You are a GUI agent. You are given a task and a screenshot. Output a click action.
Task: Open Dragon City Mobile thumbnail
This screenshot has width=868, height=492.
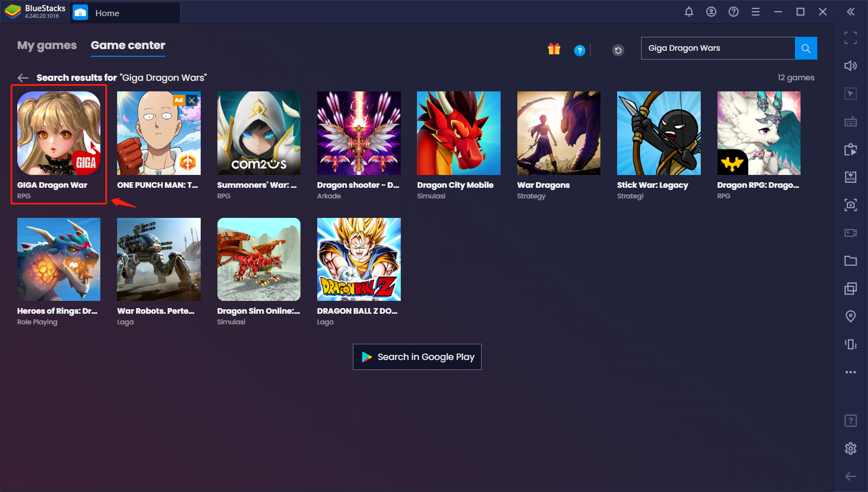[459, 133]
